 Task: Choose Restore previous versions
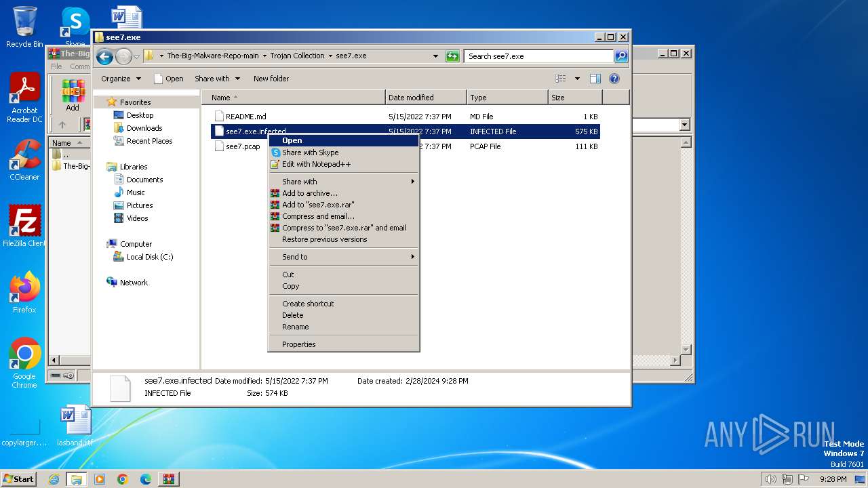click(344, 239)
